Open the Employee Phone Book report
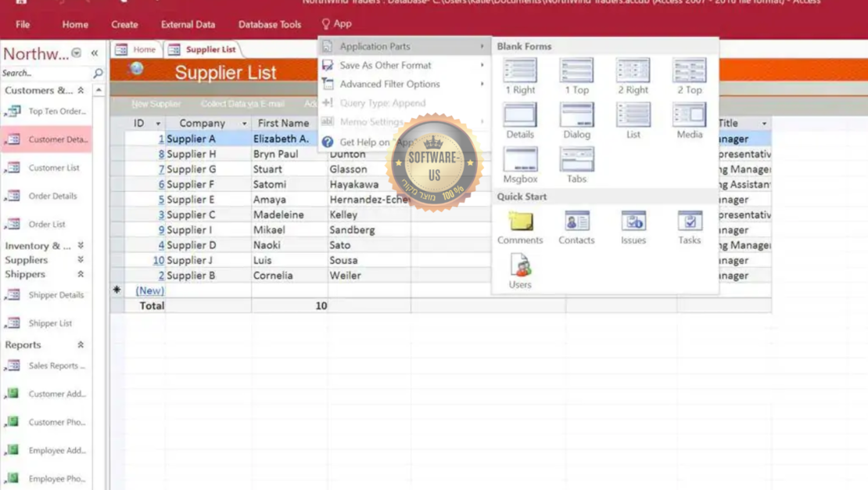This screenshot has width=868, height=490. pyautogui.click(x=46, y=479)
